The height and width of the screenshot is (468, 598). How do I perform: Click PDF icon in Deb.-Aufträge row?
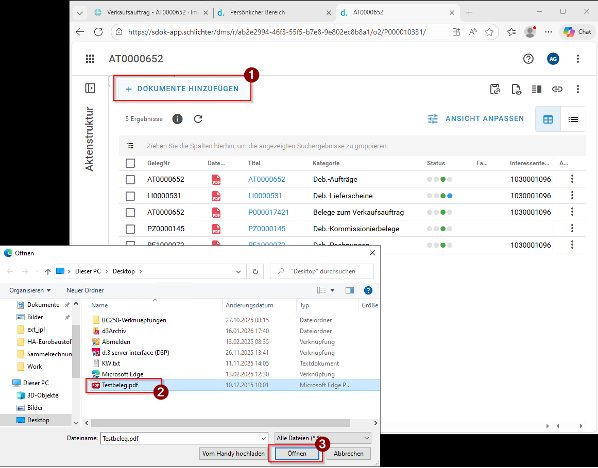coord(216,179)
